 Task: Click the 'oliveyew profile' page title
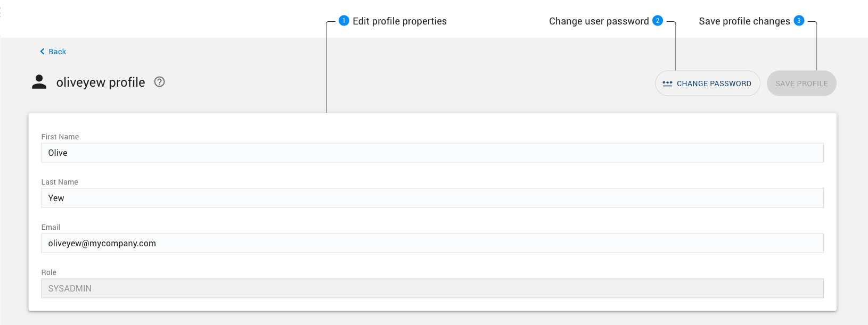[x=101, y=82]
